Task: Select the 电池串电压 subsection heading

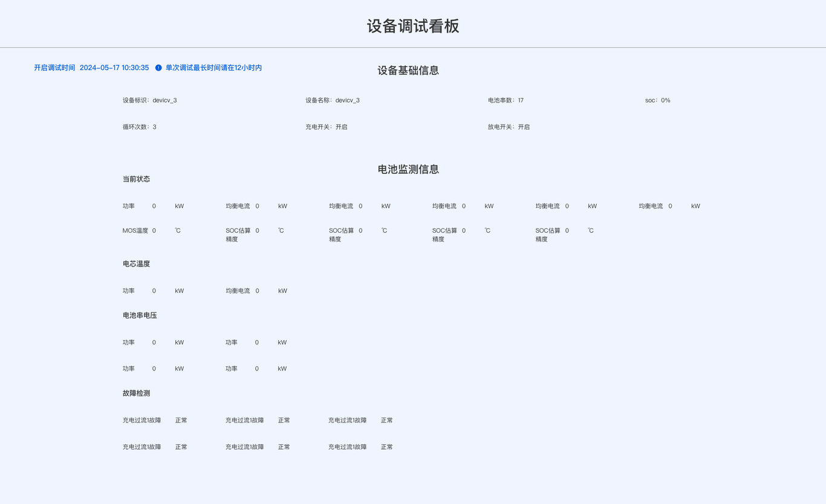Action: [140, 315]
